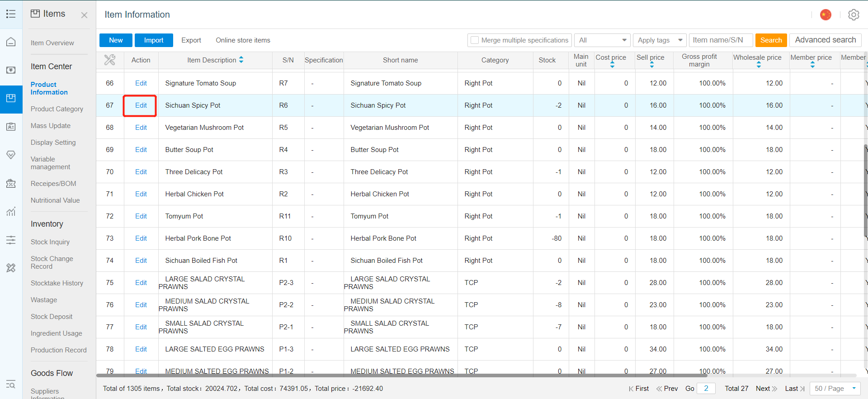Open the member card icon in left rail
Image resolution: width=868 pixels, height=399 pixels.
pyautogui.click(x=11, y=127)
